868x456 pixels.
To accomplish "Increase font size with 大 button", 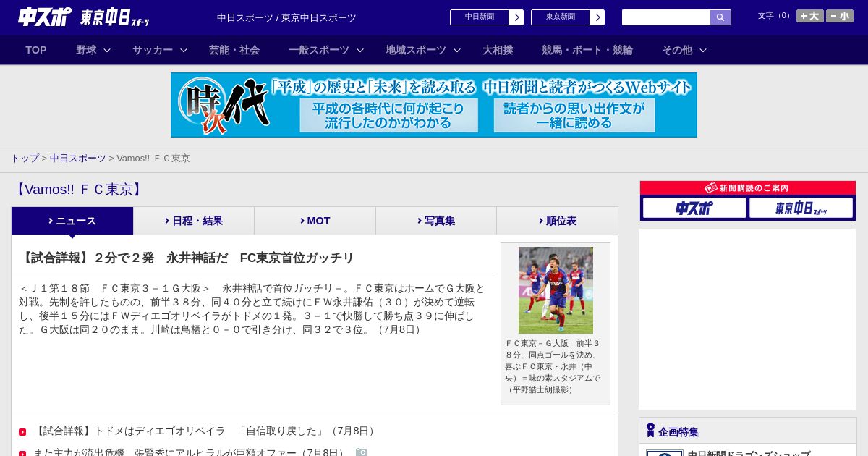I will [810, 16].
